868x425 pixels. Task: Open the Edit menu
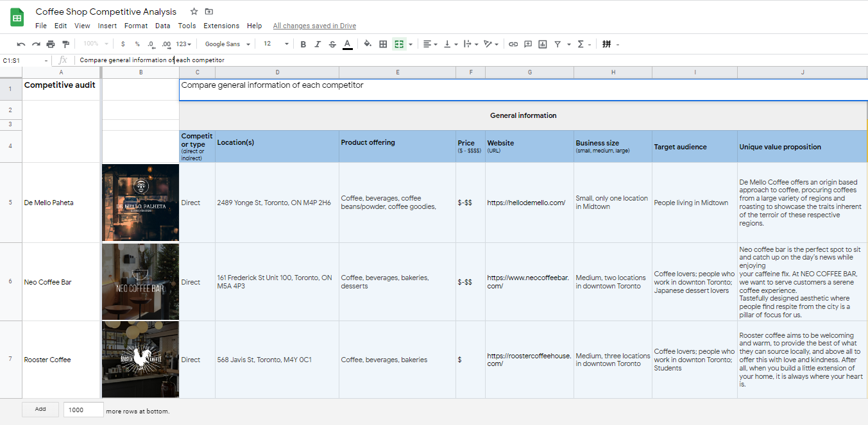click(x=61, y=26)
